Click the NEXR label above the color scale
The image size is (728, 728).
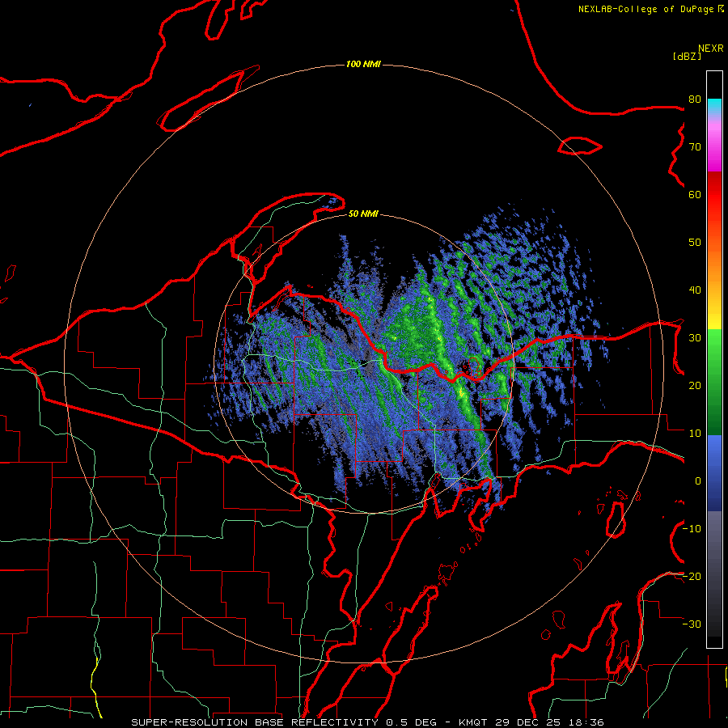click(710, 49)
